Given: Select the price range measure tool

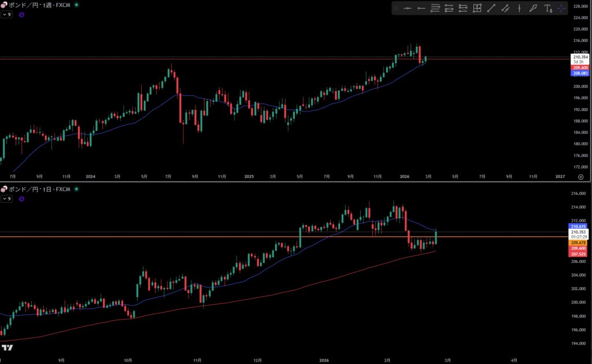Looking at the screenshot, I should point(477,8).
